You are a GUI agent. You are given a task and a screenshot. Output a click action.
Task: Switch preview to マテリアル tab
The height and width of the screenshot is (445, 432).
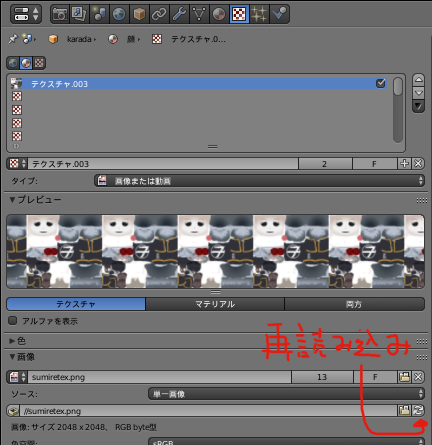tap(215, 304)
